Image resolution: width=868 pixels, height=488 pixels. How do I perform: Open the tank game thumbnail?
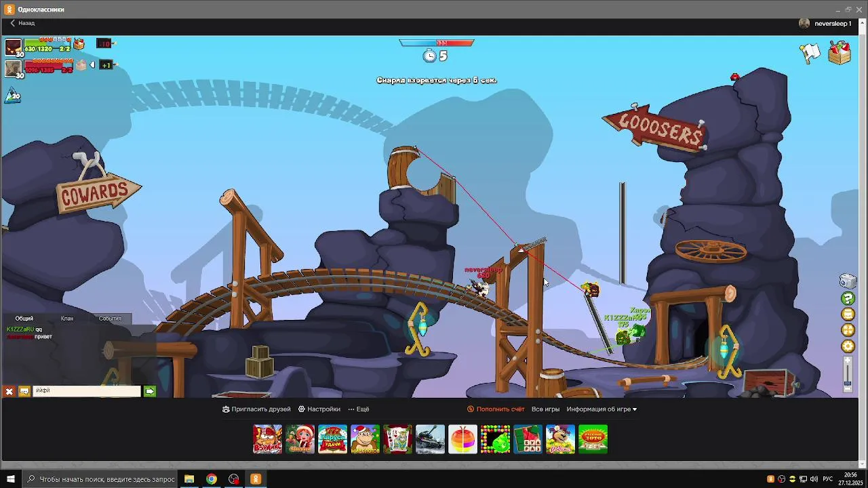coord(430,439)
